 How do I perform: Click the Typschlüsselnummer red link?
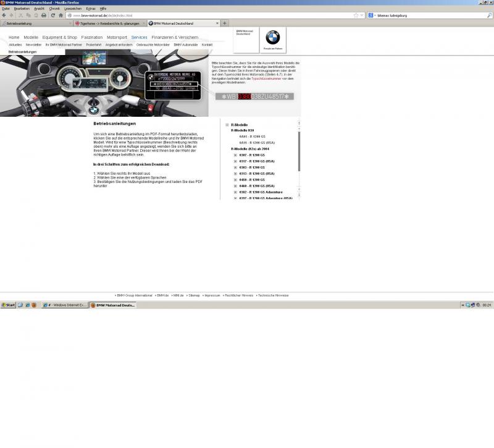pyautogui.click(x=266, y=78)
